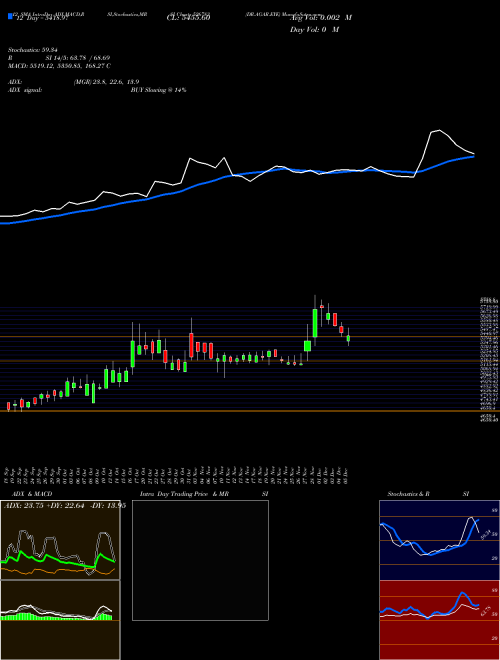This screenshot has height=660, width=500.
Task: Click the white line's peak on the upper chart
Action: (439, 130)
